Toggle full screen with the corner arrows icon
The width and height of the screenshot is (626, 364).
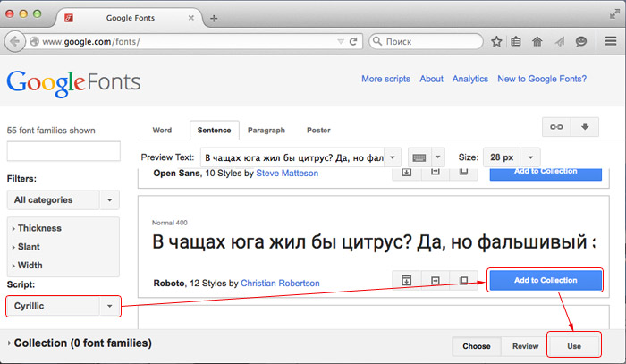pyautogui.click(x=614, y=14)
